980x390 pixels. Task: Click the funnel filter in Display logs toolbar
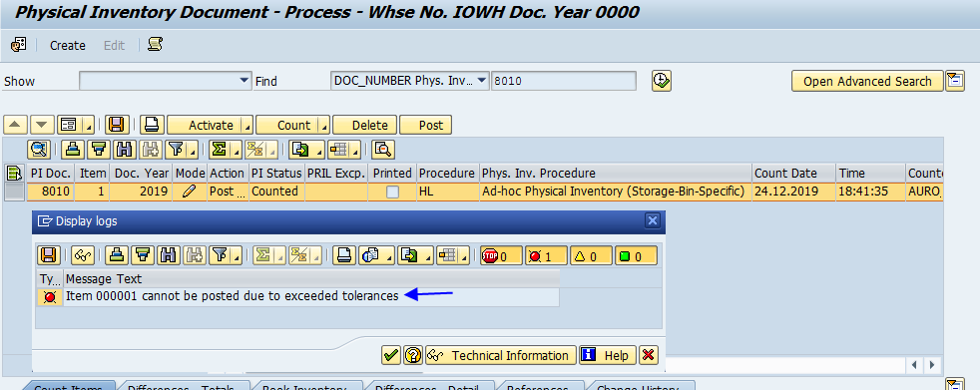[x=220, y=255]
